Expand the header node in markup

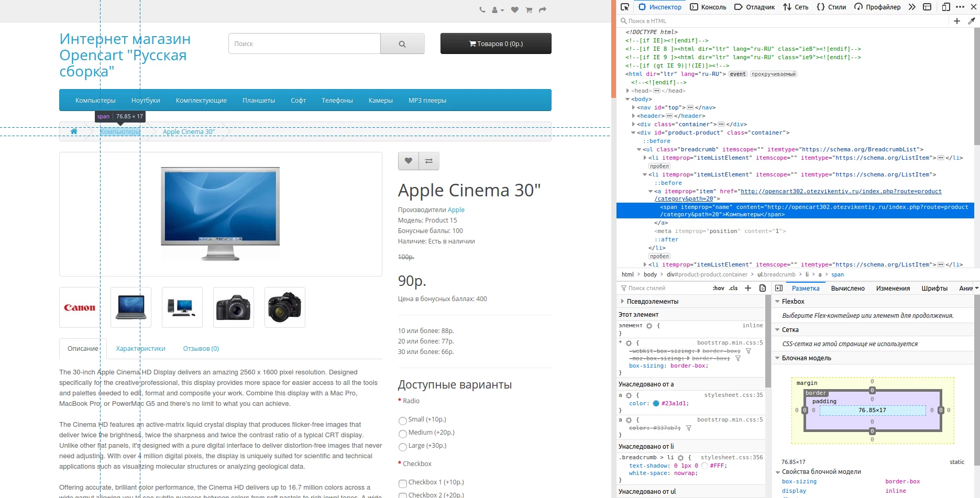(633, 116)
